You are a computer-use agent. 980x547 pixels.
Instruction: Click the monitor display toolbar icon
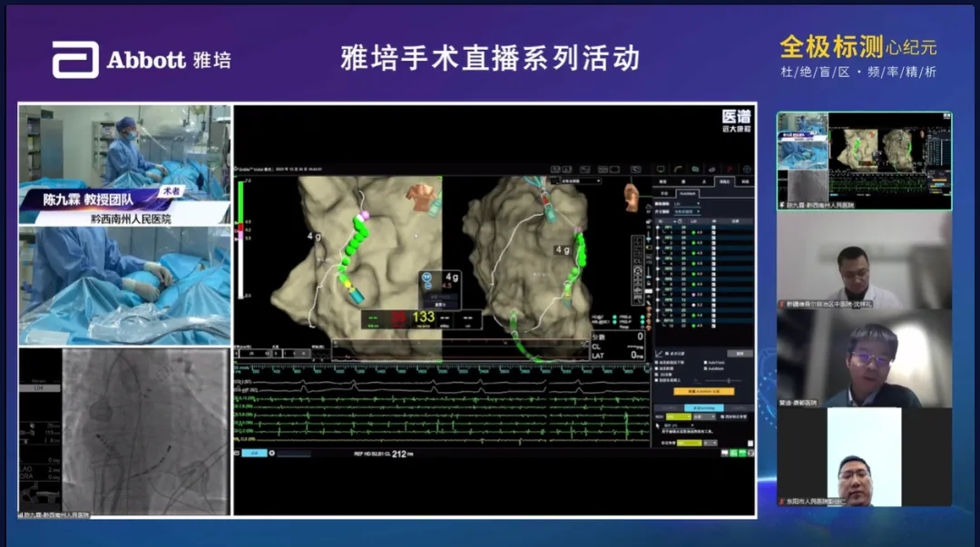pyautogui.click(x=661, y=169)
